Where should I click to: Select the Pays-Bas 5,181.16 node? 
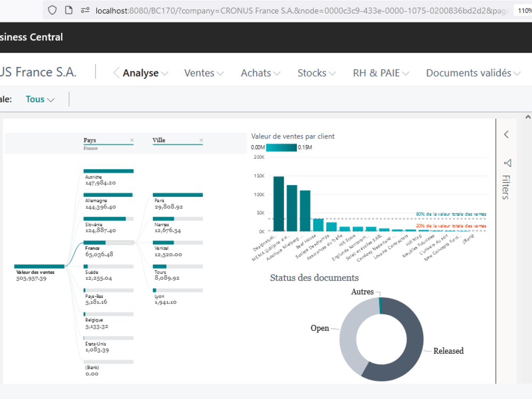click(109, 297)
